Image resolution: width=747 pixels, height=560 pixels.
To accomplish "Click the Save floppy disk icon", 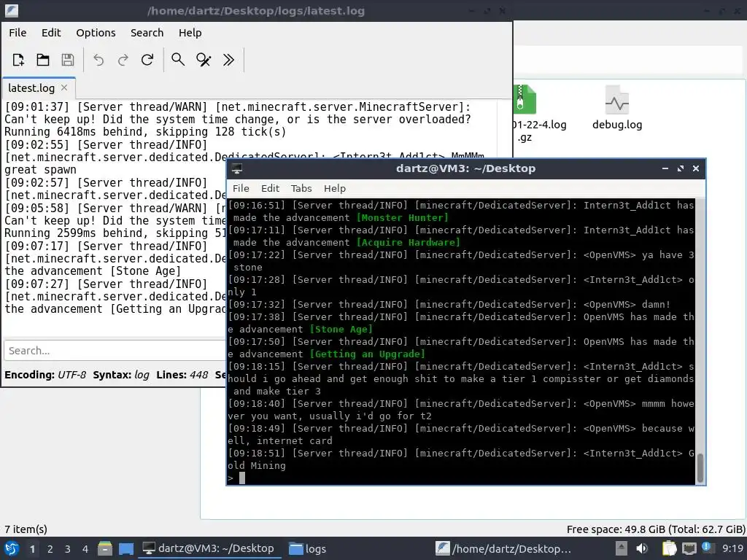I will (68, 60).
